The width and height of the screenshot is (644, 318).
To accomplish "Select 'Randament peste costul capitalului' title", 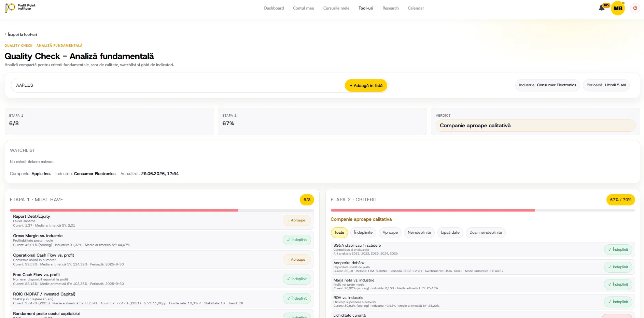I will click(46, 314).
